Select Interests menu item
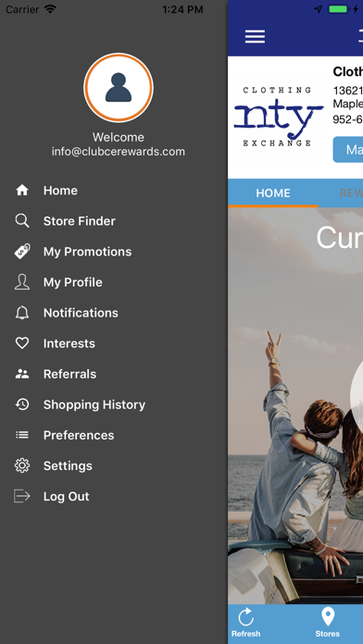This screenshot has height=644, width=363. [x=69, y=343]
